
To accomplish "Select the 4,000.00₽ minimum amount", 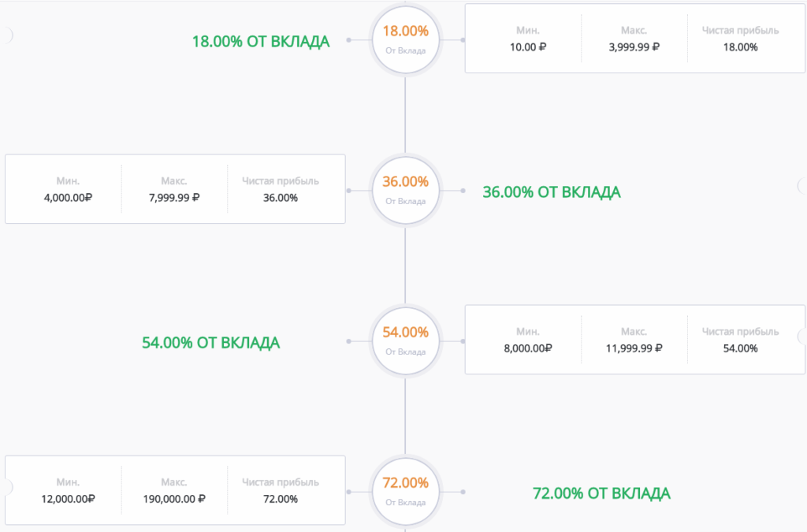I will coord(68,198).
